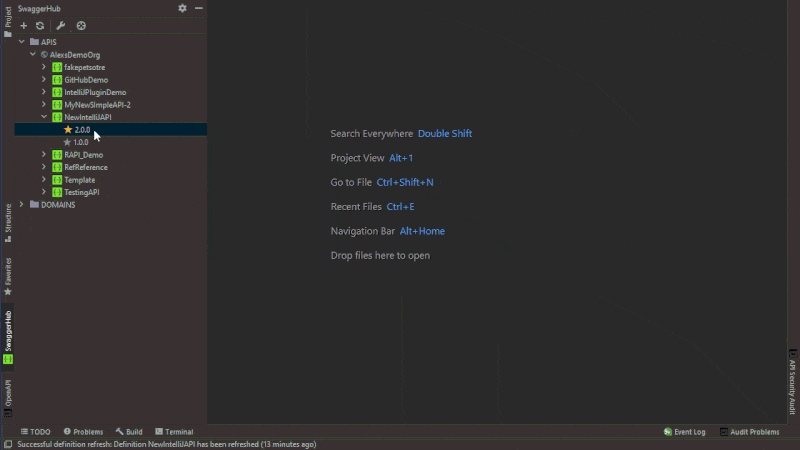Expand the TestingAPI API

pyautogui.click(x=44, y=192)
